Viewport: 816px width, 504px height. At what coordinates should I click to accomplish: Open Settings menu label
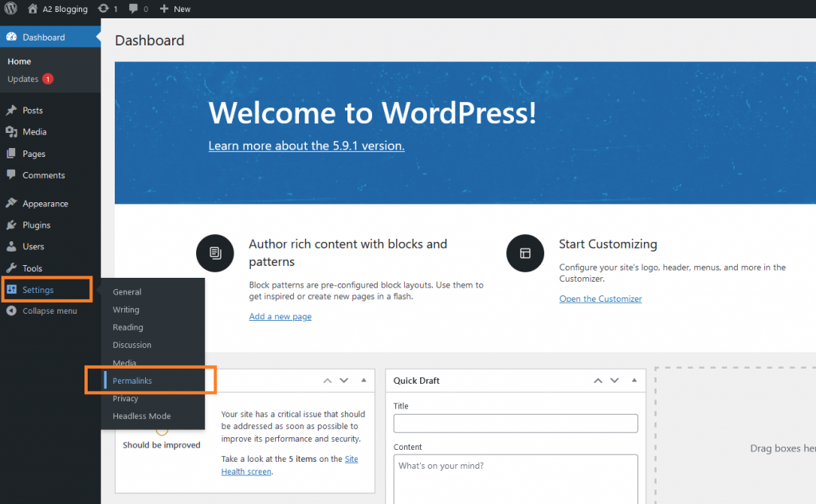point(38,290)
